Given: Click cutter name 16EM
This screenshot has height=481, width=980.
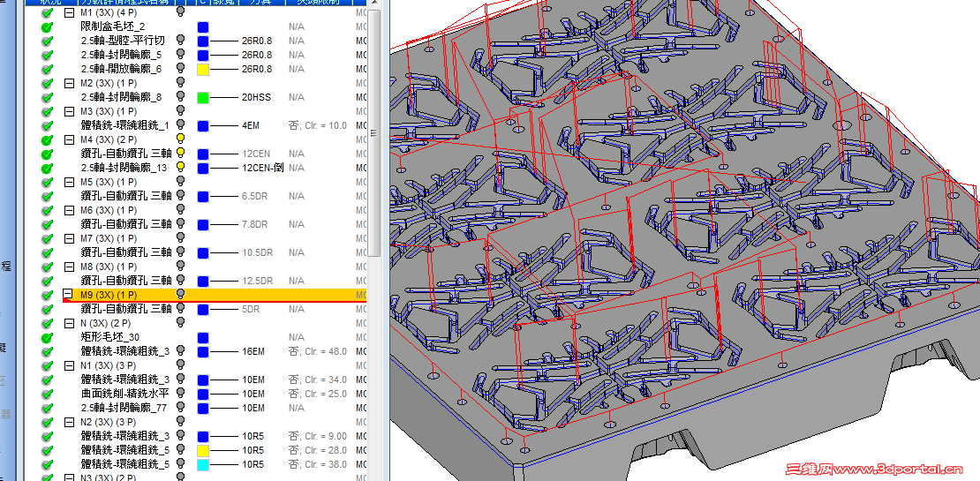Looking at the screenshot, I should [253, 351].
